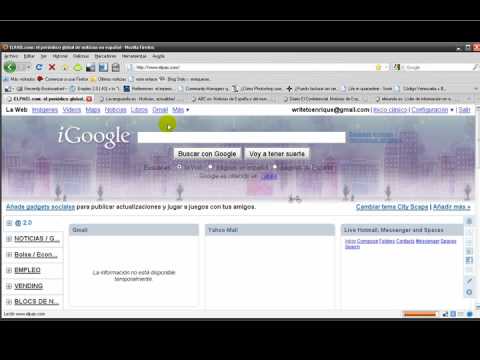Viewport: 480px width, 360px height.
Task: Expand the 'BLOGS DE N...' sidebar tab
Action: coord(9,302)
